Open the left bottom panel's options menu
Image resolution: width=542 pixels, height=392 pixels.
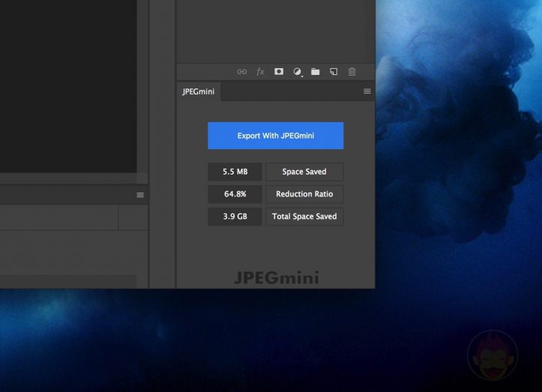(140, 195)
